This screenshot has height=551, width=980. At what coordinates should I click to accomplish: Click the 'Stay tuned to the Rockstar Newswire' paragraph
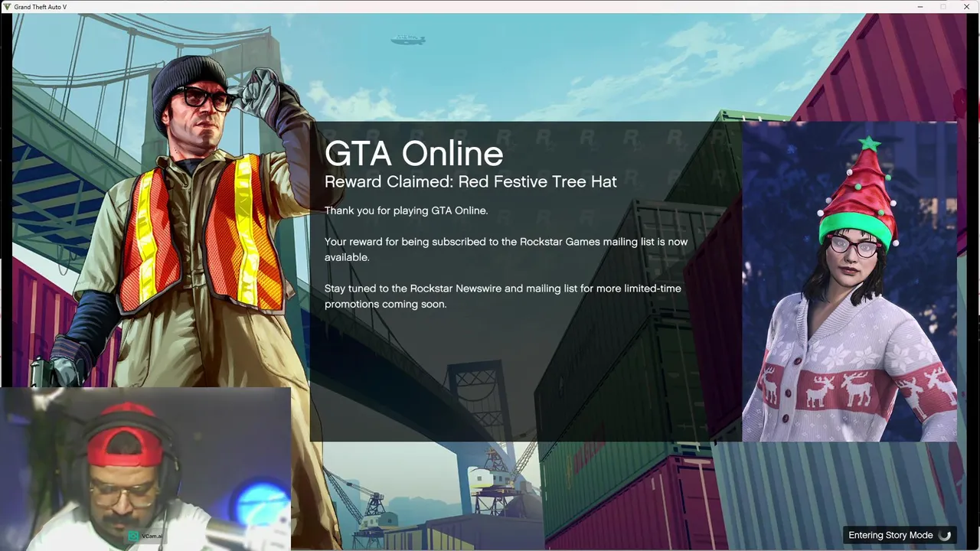tap(502, 296)
